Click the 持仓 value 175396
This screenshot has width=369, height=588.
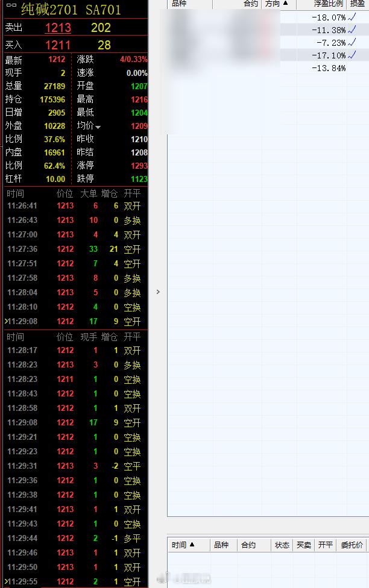click(x=52, y=99)
